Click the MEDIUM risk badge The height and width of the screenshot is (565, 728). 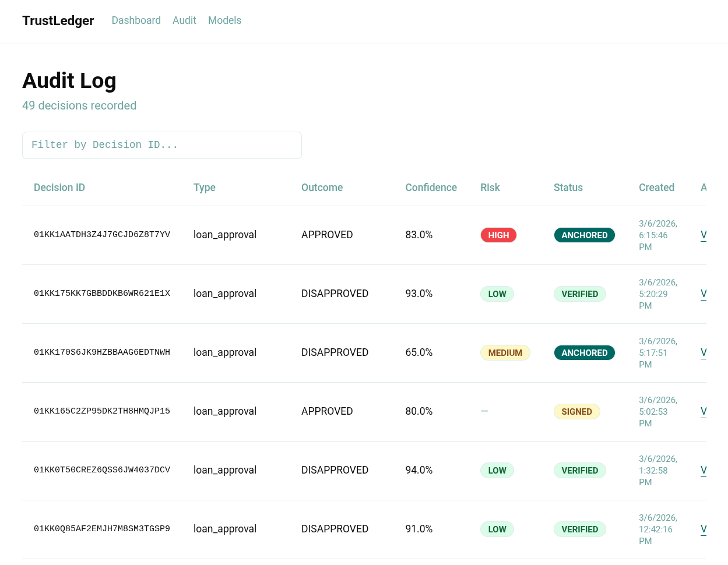(505, 353)
